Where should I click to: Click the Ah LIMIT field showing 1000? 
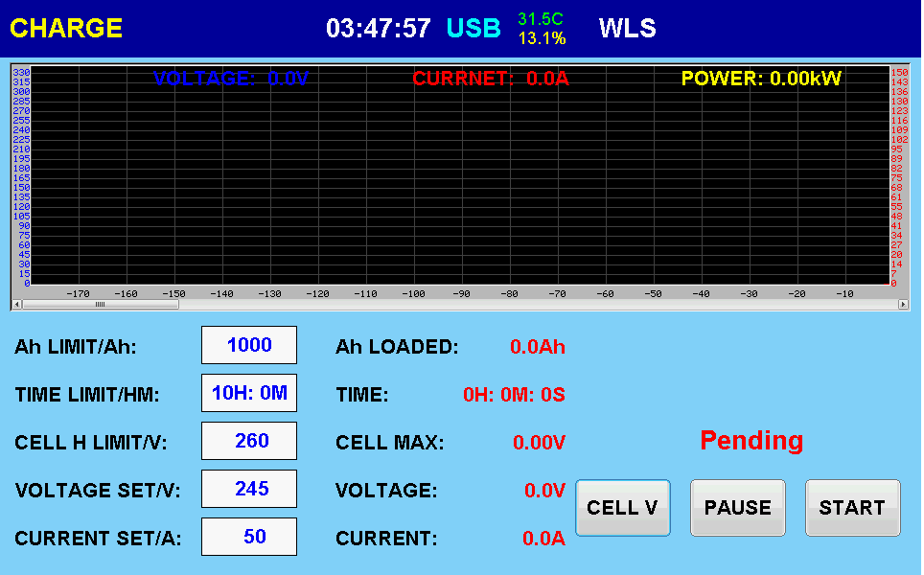click(x=249, y=345)
